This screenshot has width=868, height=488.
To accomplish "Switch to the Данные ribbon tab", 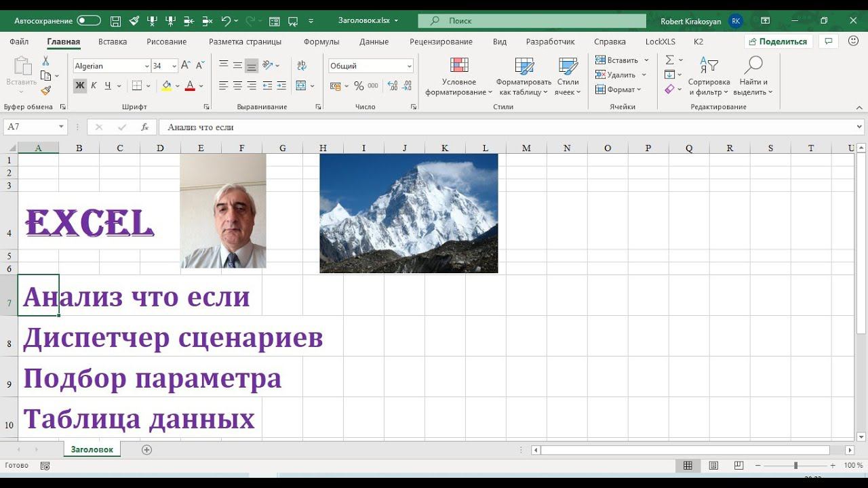I will [374, 41].
